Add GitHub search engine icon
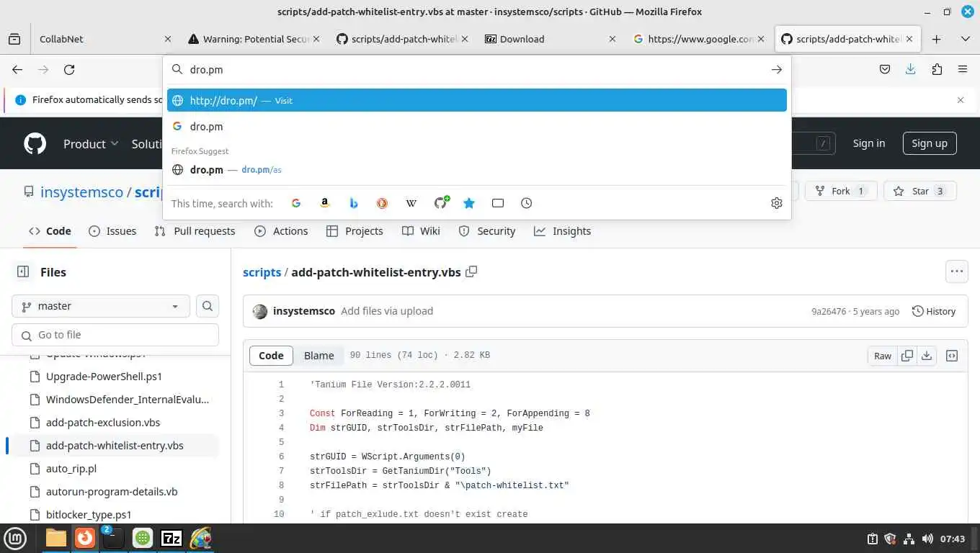Image resolution: width=980 pixels, height=553 pixels. pos(441,203)
